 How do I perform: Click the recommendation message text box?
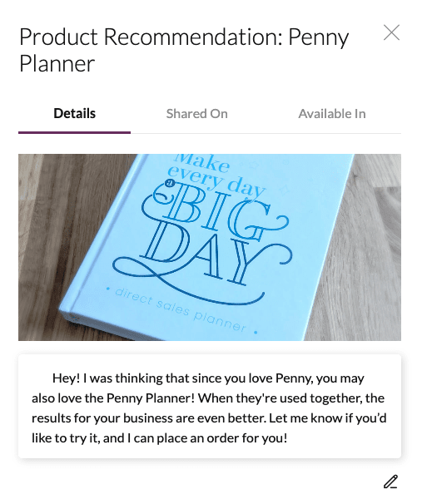click(210, 407)
